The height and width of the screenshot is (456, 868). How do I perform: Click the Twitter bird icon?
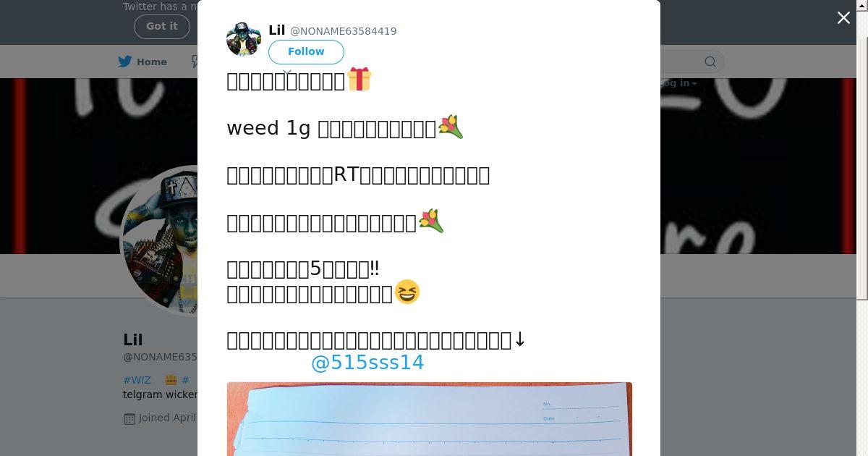[125, 62]
